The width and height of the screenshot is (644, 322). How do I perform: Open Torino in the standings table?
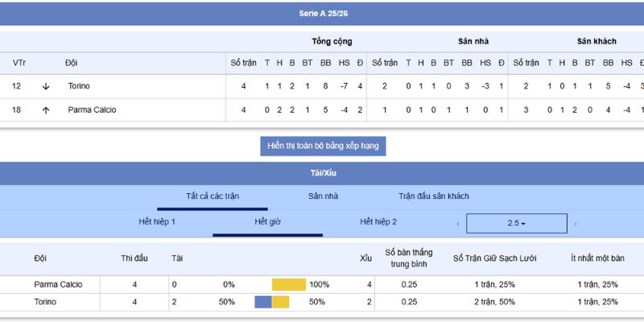pos(79,86)
